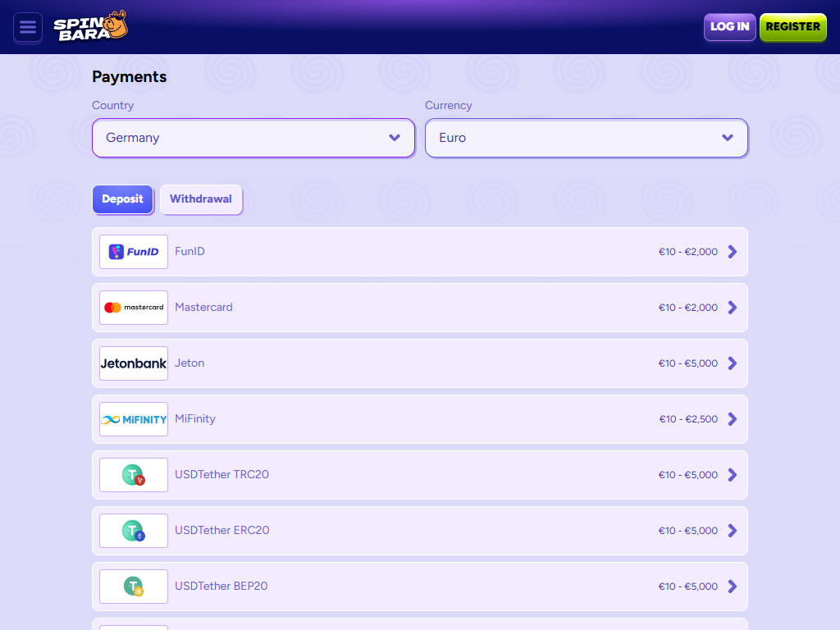Screen dimensions: 840x630
Task: Select the FunID payment logo
Action: (x=134, y=252)
